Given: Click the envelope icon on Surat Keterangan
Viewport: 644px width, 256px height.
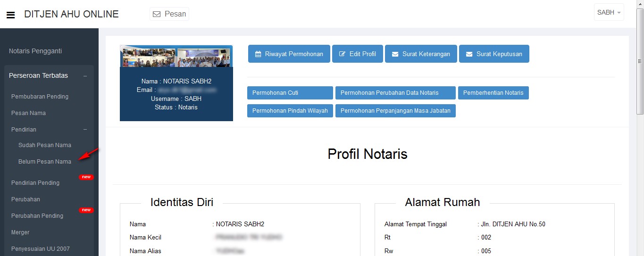Looking at the screenshot, I should [395, 54].
